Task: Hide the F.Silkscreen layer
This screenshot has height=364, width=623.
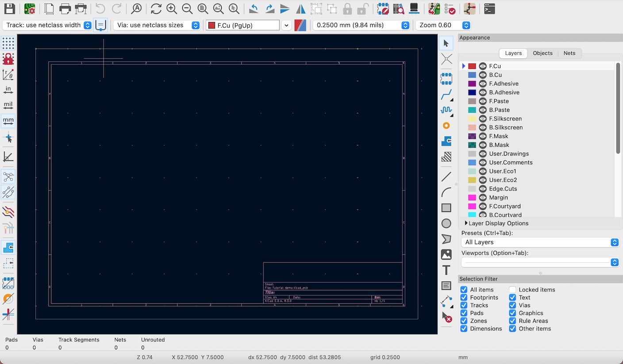Action: pos(483,119)
